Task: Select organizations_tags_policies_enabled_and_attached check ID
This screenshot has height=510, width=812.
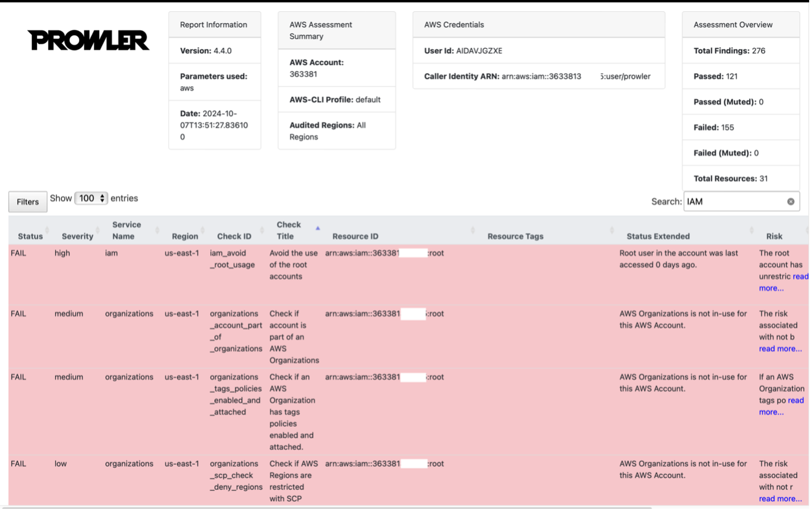Action: pos(236,395)
